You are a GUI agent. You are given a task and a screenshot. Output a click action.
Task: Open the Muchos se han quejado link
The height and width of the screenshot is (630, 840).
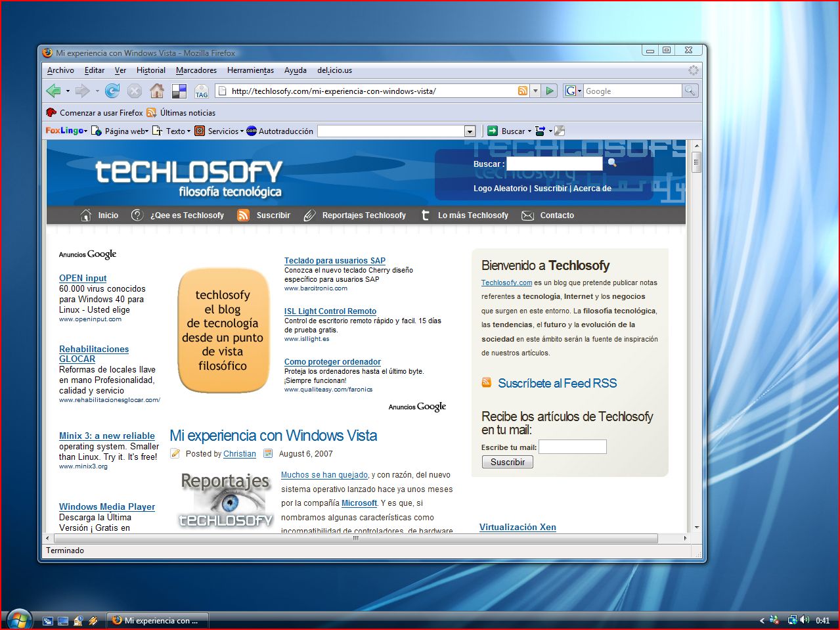(324, 474)
